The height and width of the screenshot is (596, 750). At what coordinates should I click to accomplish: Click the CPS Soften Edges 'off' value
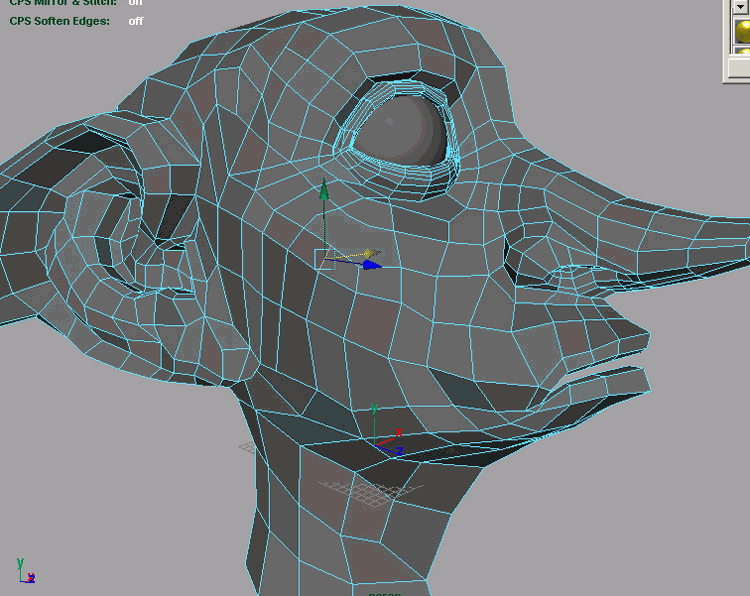[x=136, y=21]
